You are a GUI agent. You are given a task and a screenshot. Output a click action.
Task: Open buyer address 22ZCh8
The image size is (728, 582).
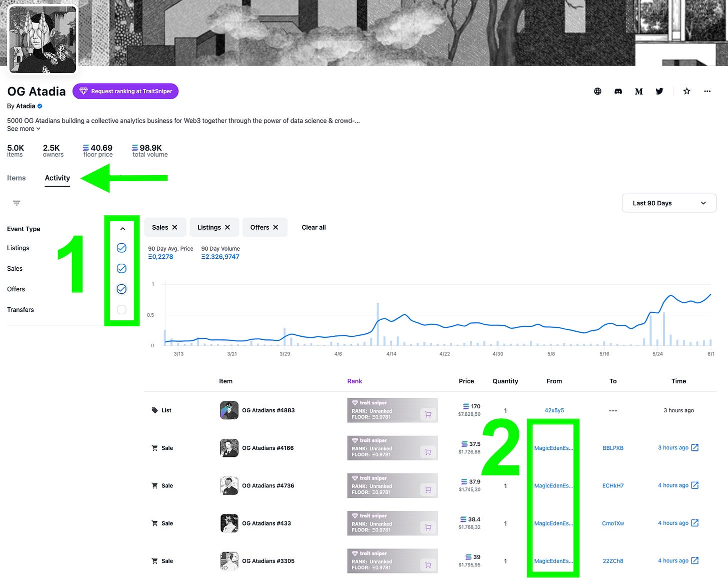click(x=613, y=561)
